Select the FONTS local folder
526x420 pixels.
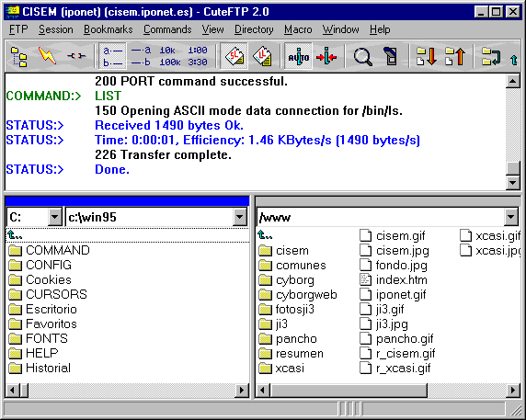click(38, 339)
